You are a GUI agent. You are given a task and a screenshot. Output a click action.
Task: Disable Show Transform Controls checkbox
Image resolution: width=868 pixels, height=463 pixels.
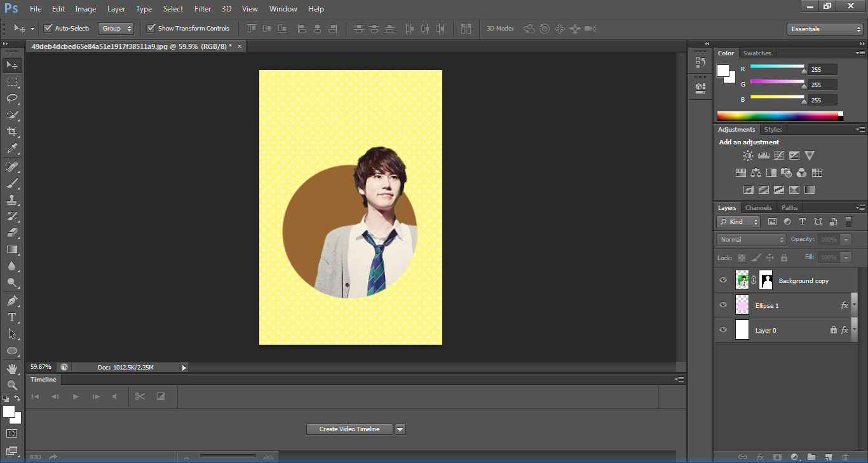(x=151, y=29)
